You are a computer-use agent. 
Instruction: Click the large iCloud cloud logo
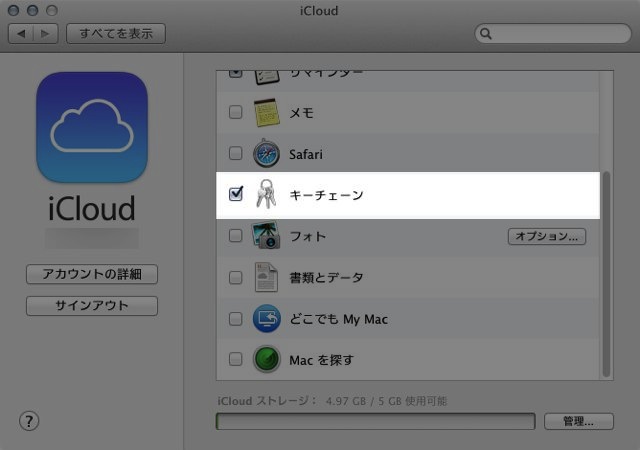click(x=92, y=127)
